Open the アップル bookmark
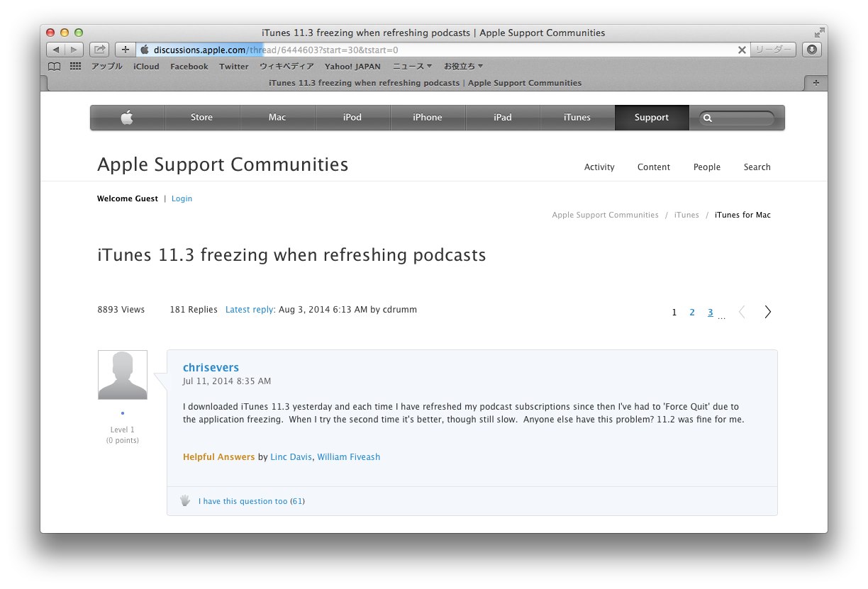868x589 pixels. click(106, 67)
